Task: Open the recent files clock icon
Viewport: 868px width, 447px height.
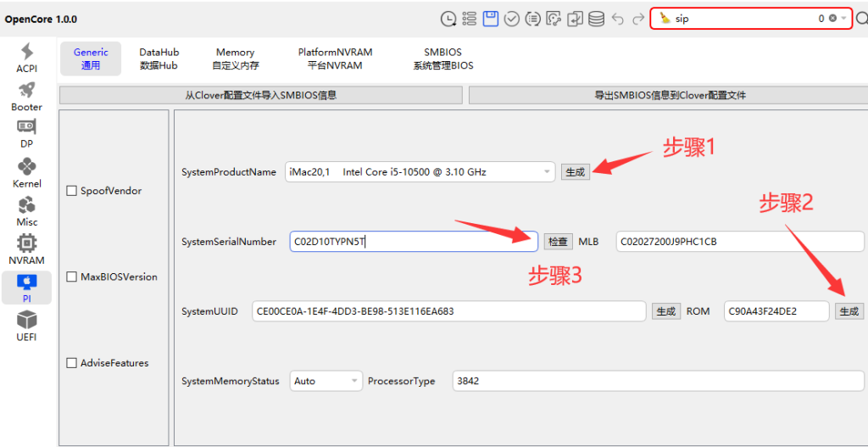Action: (448, 20)
